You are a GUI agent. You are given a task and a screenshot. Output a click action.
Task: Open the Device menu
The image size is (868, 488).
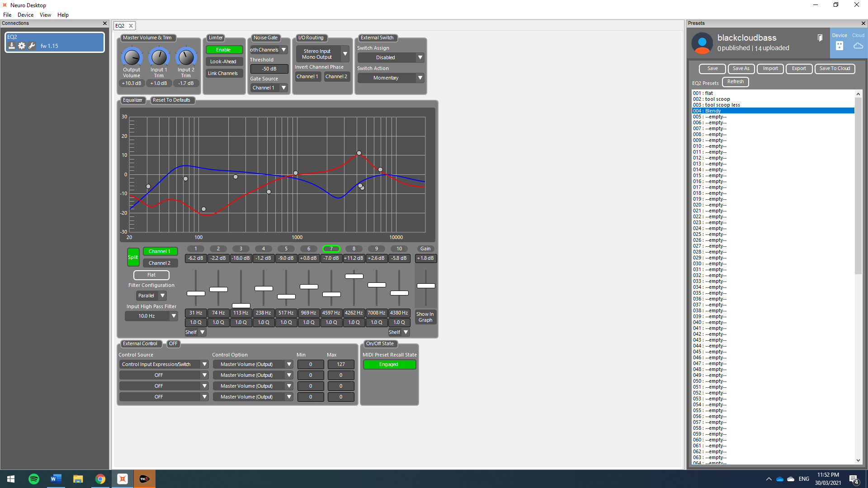click(x=25, y=15)
